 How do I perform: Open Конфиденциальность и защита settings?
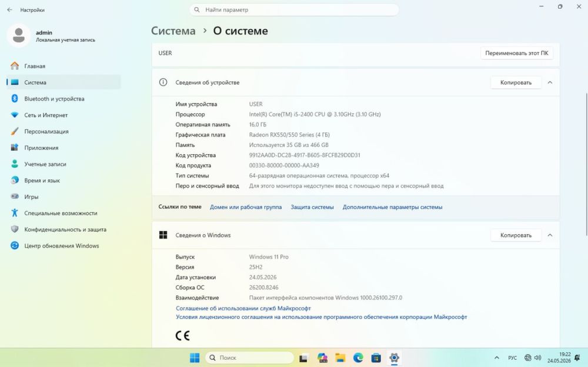[64, 229]
